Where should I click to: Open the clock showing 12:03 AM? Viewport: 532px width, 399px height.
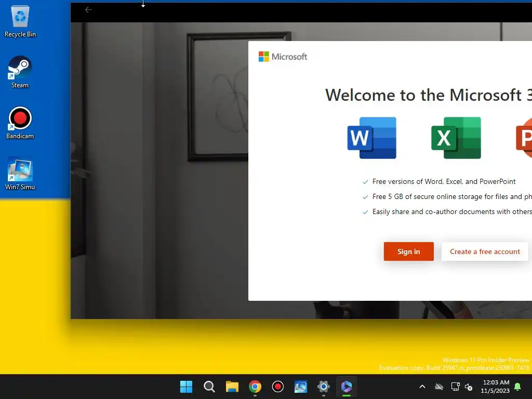click(495, 387)
